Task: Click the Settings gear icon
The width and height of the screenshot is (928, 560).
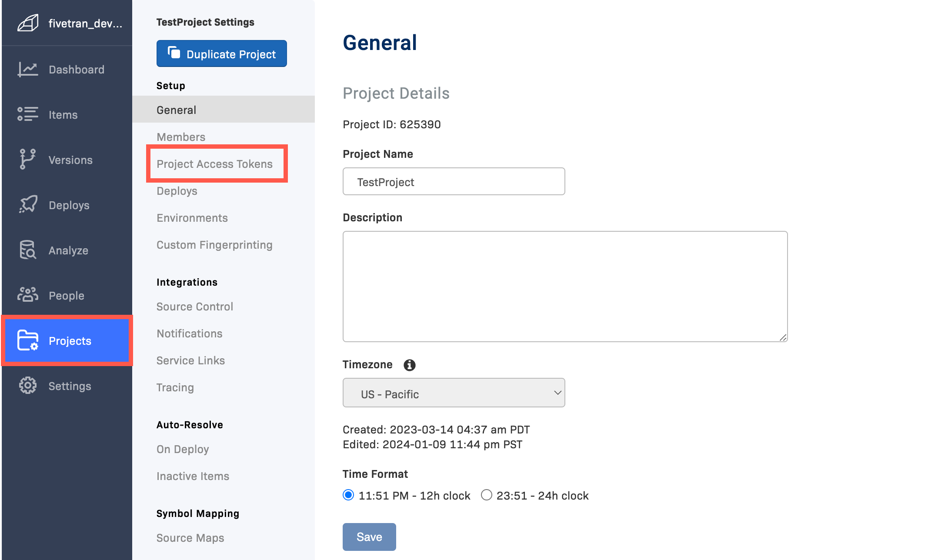Action: 28,385
